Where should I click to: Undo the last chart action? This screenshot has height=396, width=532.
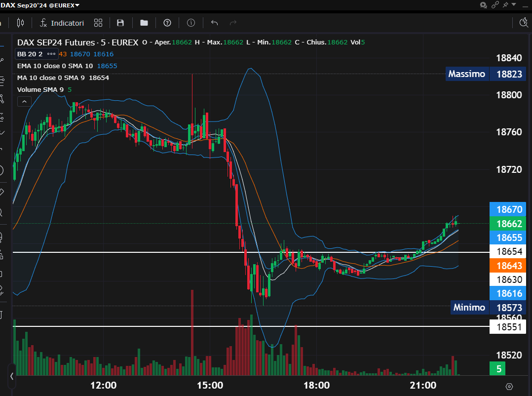(214, 23)
